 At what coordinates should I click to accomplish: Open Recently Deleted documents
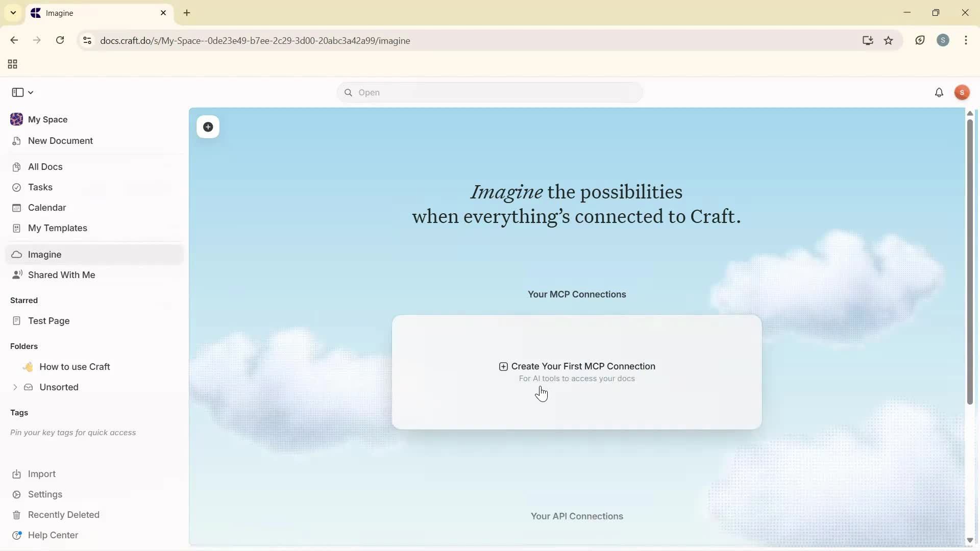(x=63, y=515)
